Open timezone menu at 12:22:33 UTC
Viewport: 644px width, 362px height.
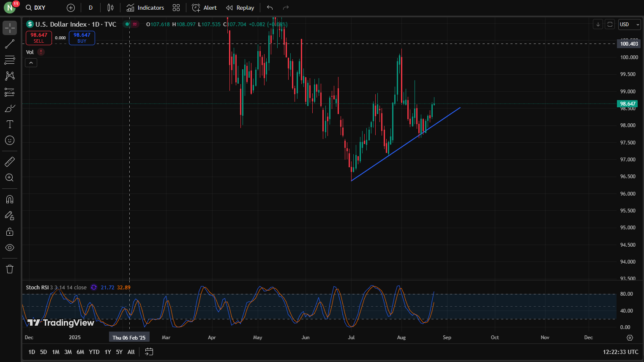point(620,352)
